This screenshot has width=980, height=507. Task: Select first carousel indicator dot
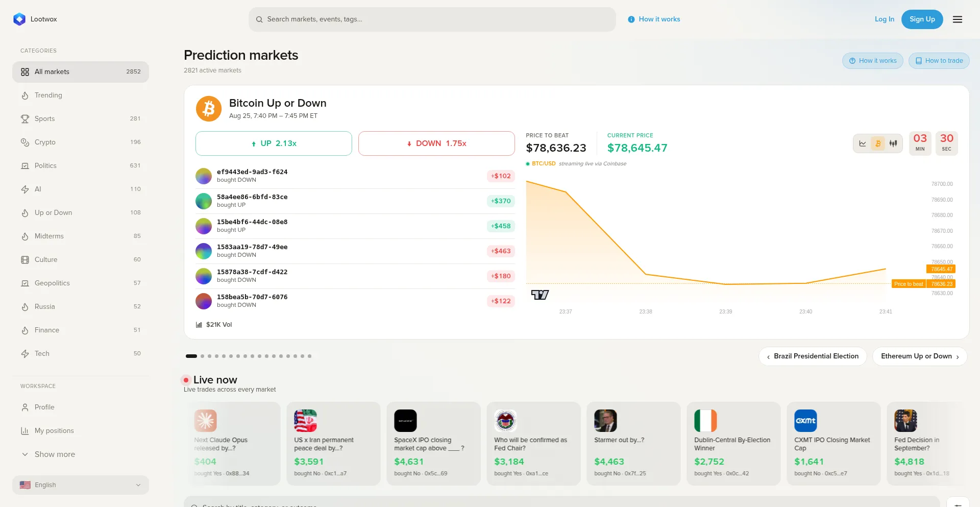click(191, 356)
